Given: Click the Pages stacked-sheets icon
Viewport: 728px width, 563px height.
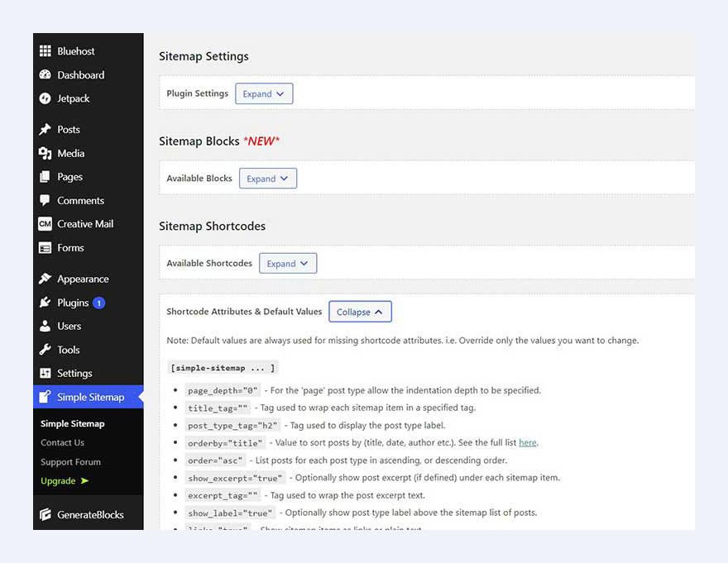Looking at the screenshot, I should click(x=45, y=177).
